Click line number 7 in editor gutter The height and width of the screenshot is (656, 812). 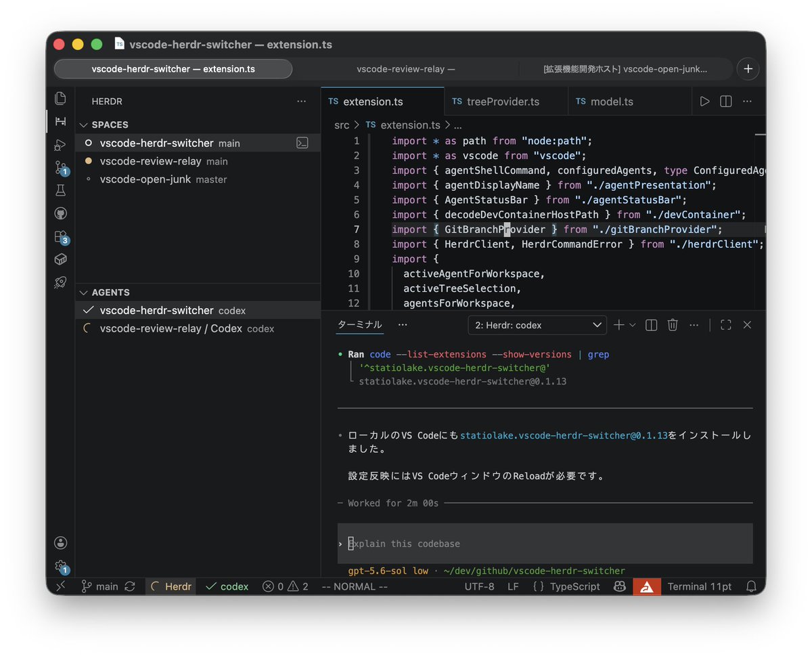356,229
